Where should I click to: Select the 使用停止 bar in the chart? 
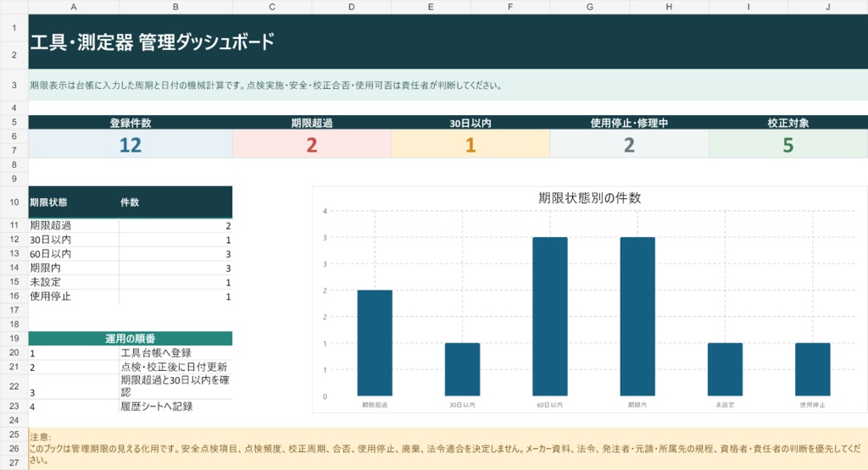[x=813, y=369]
